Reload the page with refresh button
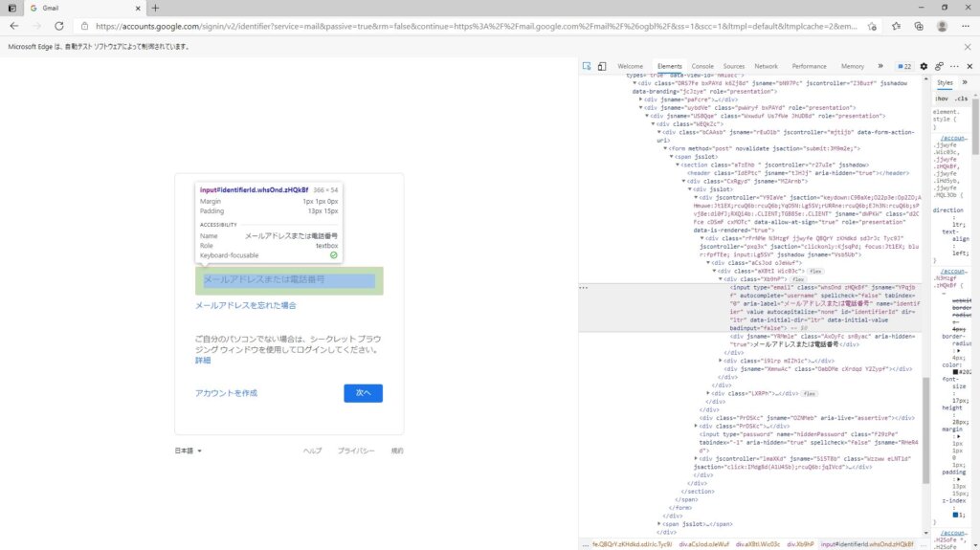The width and height of the screenshot is (980, 550). [x=59, y=26]
